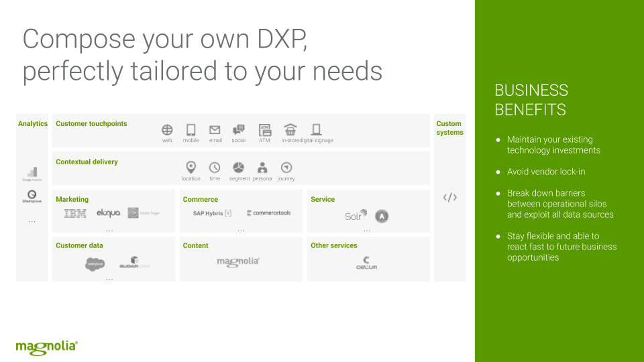
Task: Click the Google Analytics logo
Action: tap(32, 174)
